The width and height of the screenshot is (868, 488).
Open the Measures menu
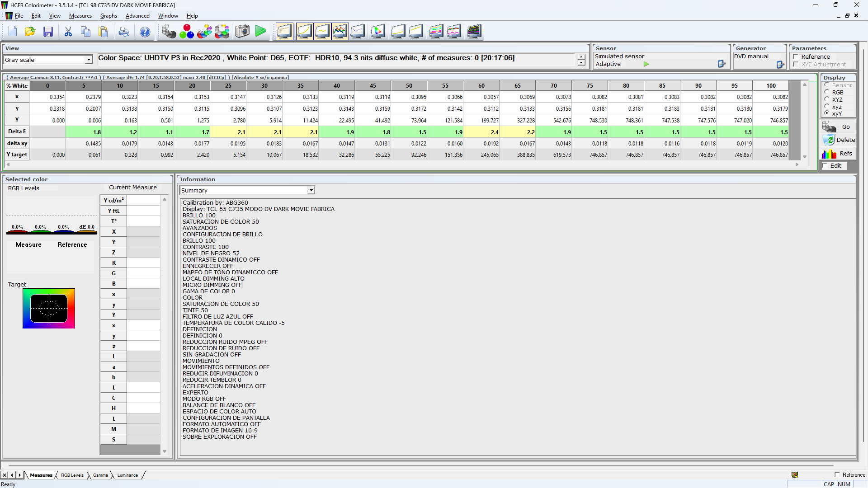pyautogui.click(x=80, y=16)
